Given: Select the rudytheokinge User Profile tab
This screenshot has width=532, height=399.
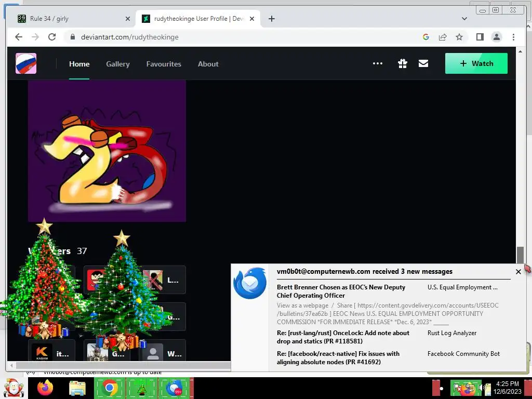Looking at the screenshot, I should coord(198,19).
